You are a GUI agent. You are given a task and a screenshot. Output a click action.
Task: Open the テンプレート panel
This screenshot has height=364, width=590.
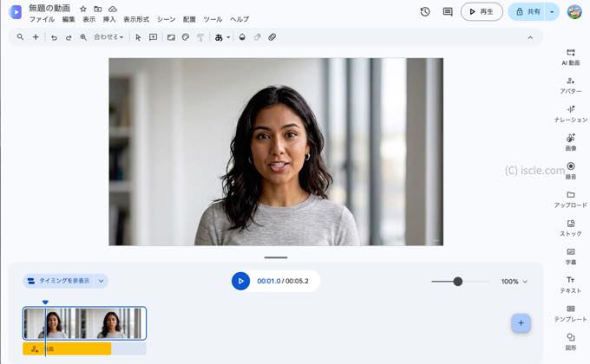570,314
